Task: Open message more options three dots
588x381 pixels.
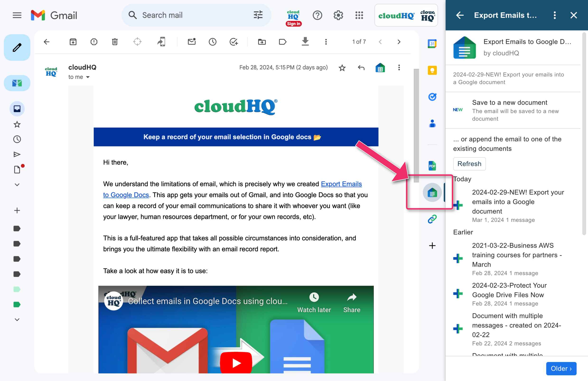Action: coord(399,67)
